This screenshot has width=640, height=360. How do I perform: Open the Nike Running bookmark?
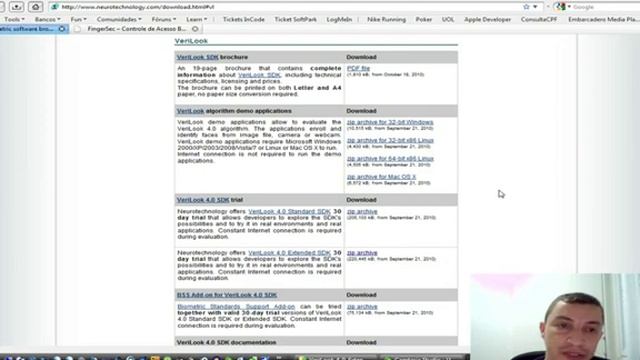tap(386, 19)
